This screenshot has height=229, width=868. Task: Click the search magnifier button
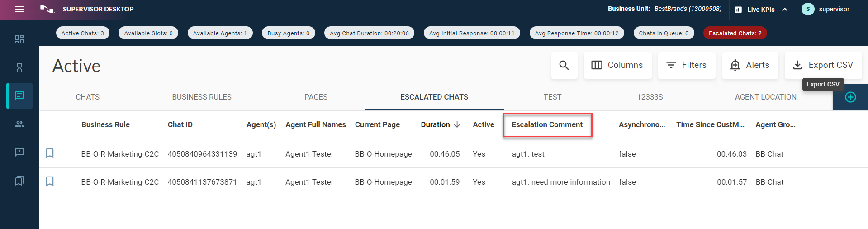(564, 65)
